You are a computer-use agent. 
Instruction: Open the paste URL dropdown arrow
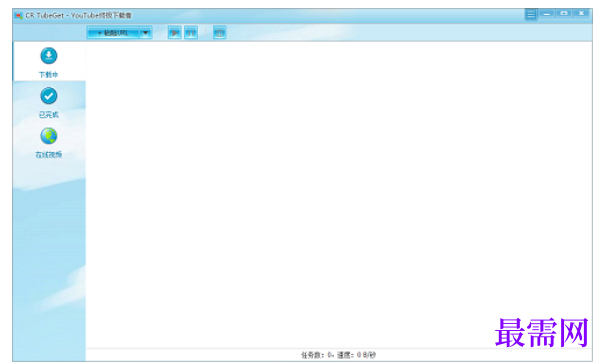click(146, 33)
